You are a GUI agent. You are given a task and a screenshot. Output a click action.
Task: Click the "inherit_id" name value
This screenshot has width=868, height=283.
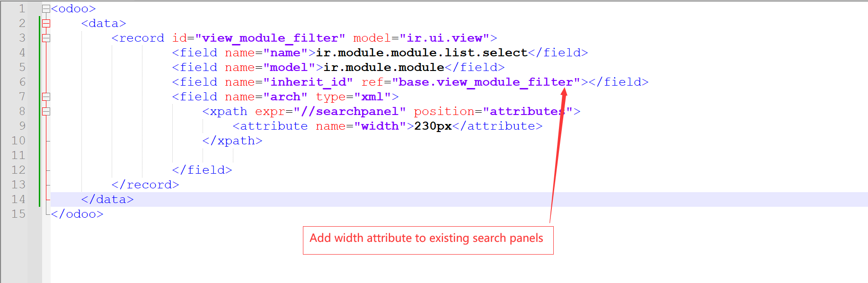(x=308, y=82)
